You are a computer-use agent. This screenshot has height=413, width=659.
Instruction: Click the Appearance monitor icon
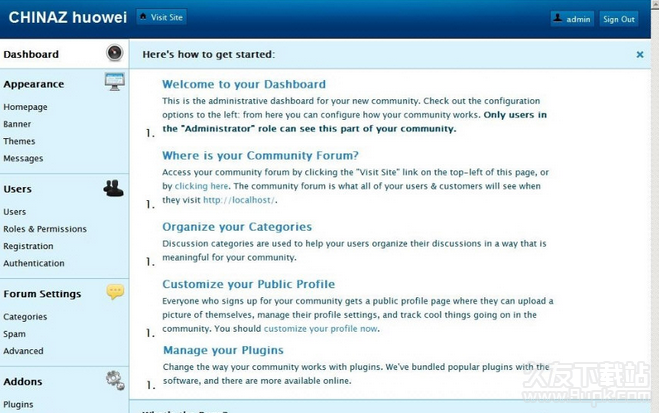(x=115, y=82)
